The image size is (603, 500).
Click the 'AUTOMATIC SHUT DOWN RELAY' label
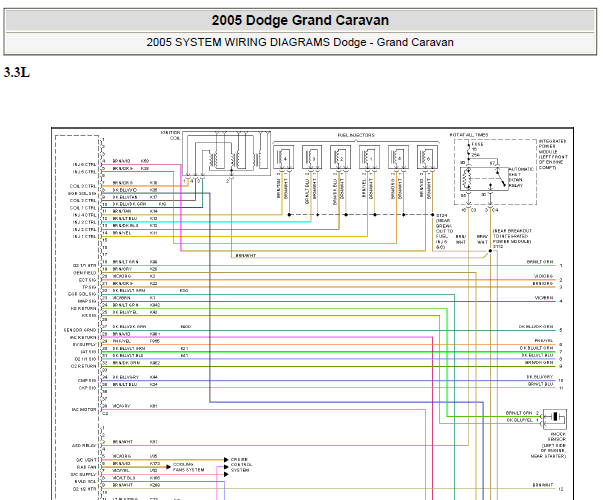tap(521, 177)
